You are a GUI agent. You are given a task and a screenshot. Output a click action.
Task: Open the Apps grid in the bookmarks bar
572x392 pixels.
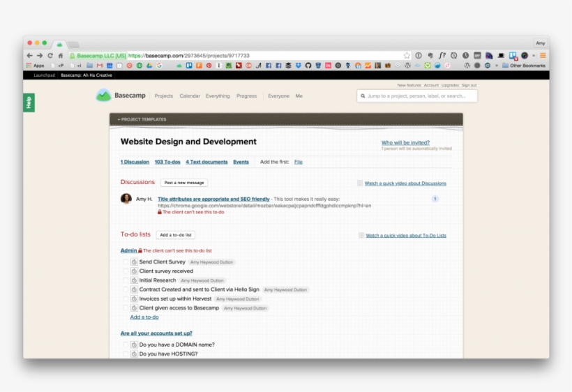(35, 66)
